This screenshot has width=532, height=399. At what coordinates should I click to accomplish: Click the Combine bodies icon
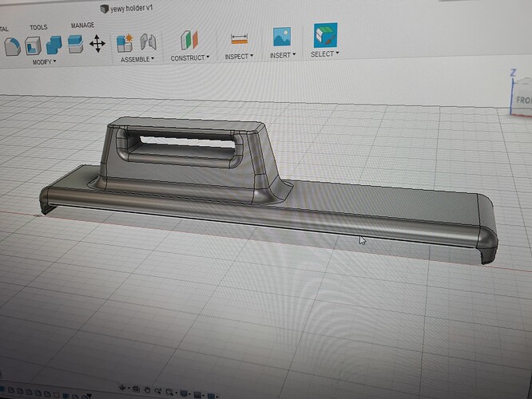pos(54,44)
